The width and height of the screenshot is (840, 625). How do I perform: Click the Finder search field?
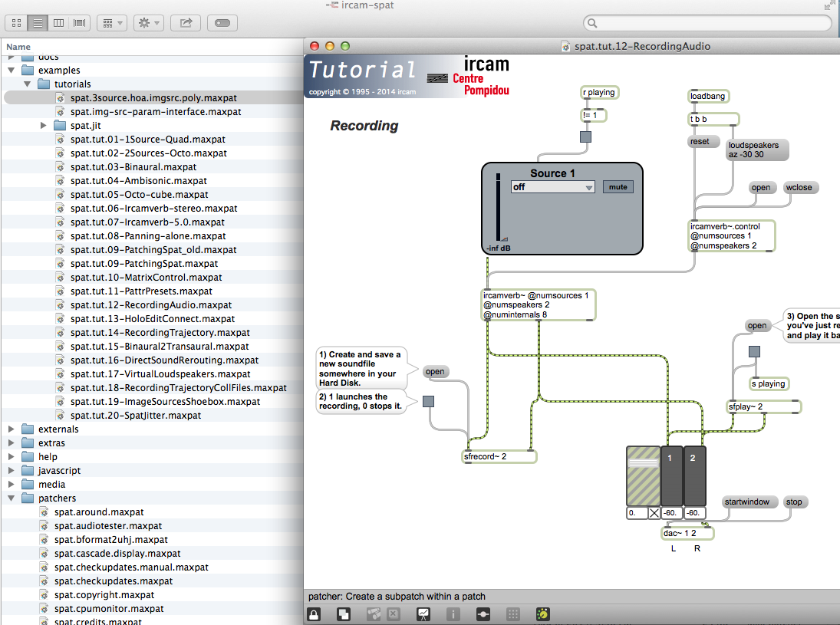pyautogui.click(x=707, y=23)
